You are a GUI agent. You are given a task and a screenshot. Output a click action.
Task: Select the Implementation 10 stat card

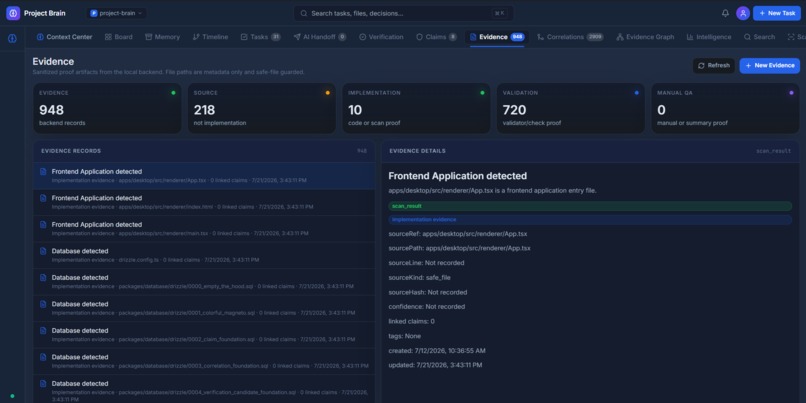click(416, 108)
